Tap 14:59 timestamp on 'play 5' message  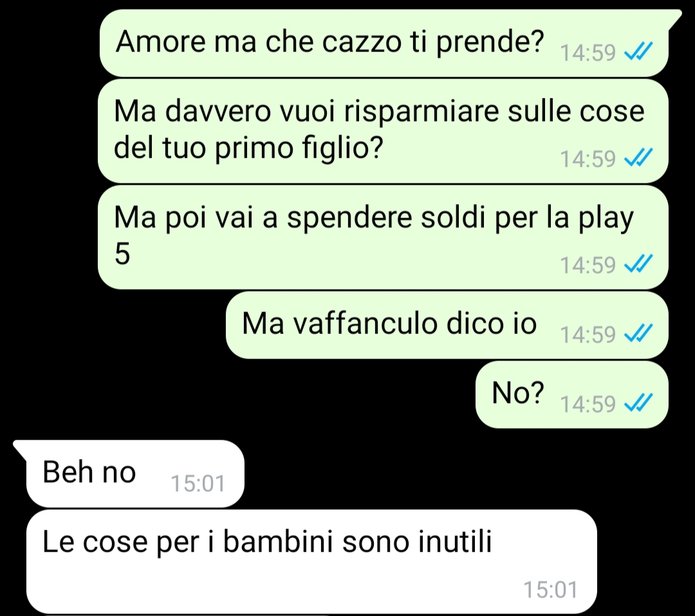pos(588,265)
